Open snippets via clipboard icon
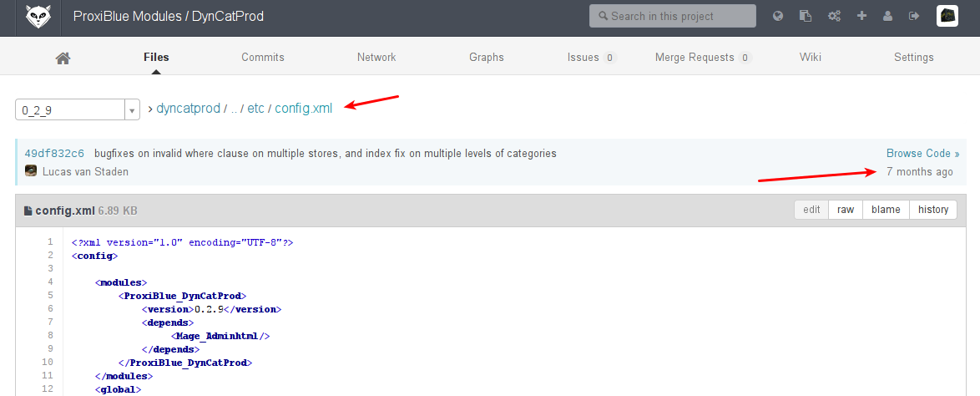 [806, 16]
